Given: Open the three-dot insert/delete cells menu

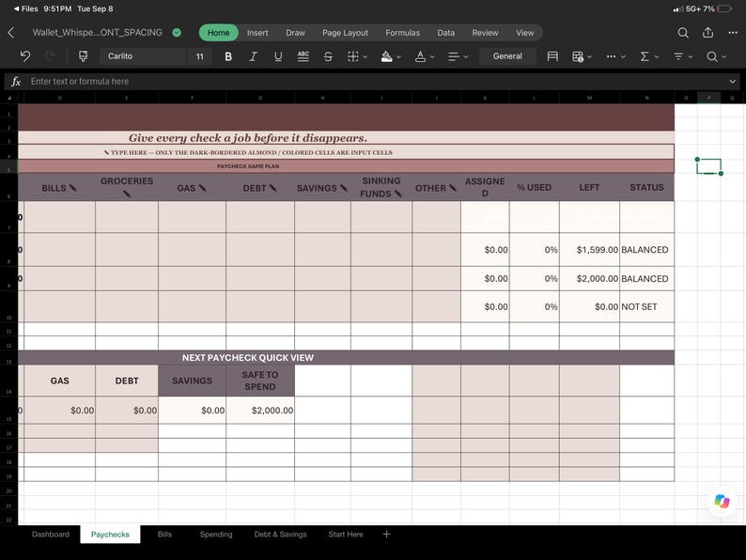Looking at the screenshot, I should (x=612, y=56).
